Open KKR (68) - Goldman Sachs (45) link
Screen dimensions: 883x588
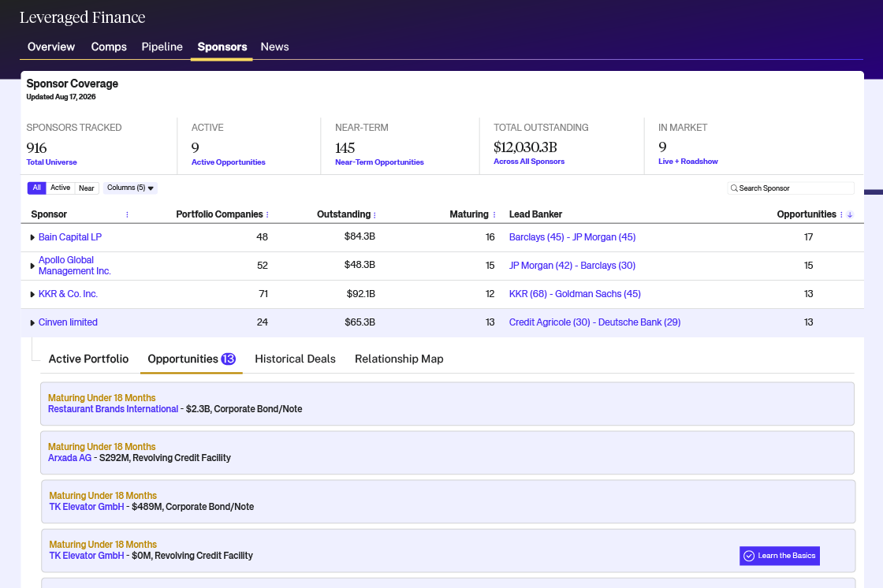pos(575,294)
